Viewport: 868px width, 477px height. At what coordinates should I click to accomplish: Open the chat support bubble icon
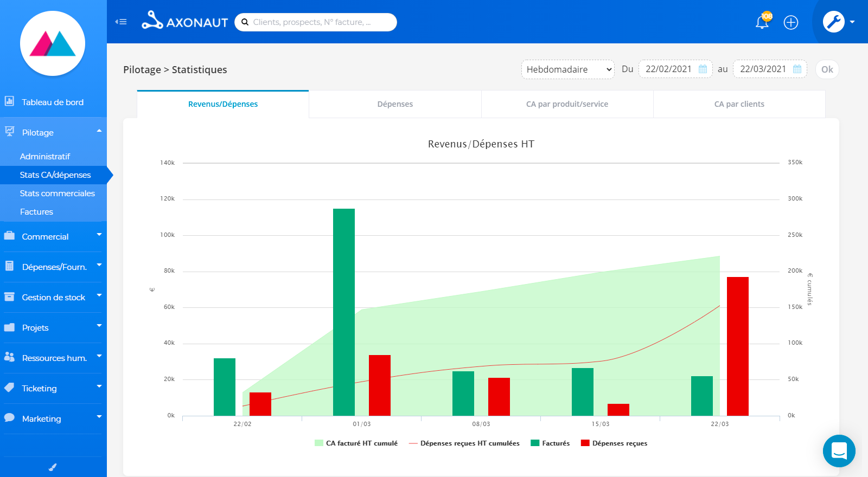[839, 450]
